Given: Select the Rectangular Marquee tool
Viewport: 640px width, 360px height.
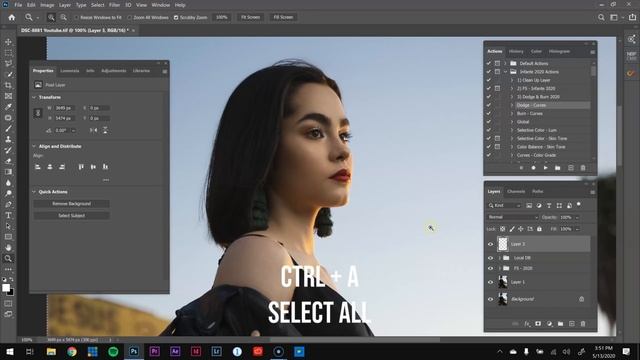Looking at the screenshot, I should [8, 53].
